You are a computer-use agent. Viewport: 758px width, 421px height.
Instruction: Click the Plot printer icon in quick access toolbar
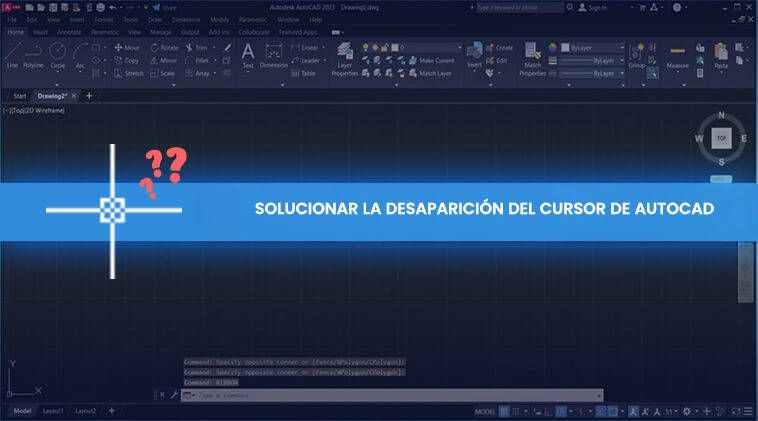(x=100, y=7)
